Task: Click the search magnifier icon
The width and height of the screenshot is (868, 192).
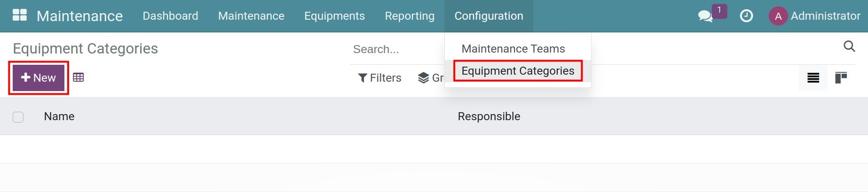Action: pyautogui.click(x=849, y=46)
